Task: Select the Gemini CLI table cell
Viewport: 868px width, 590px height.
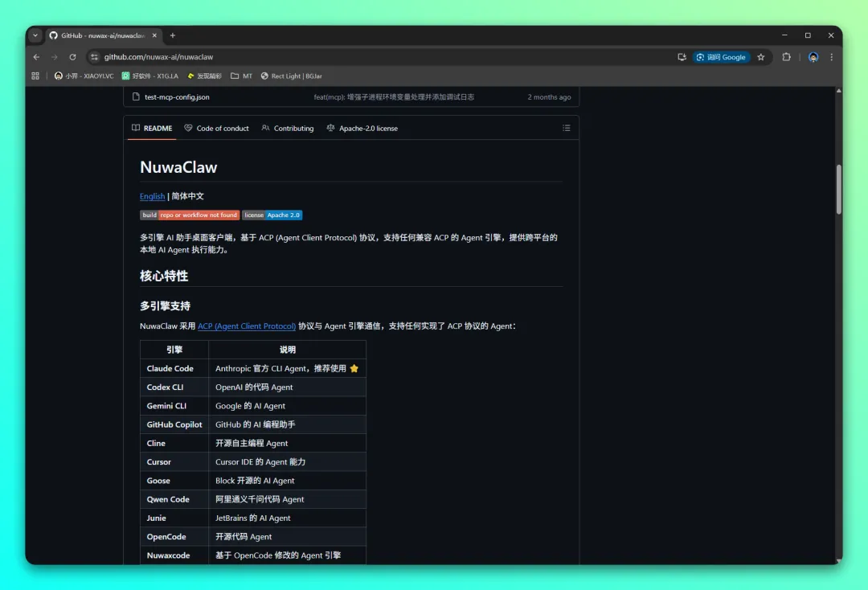Action: click(174, 406)
